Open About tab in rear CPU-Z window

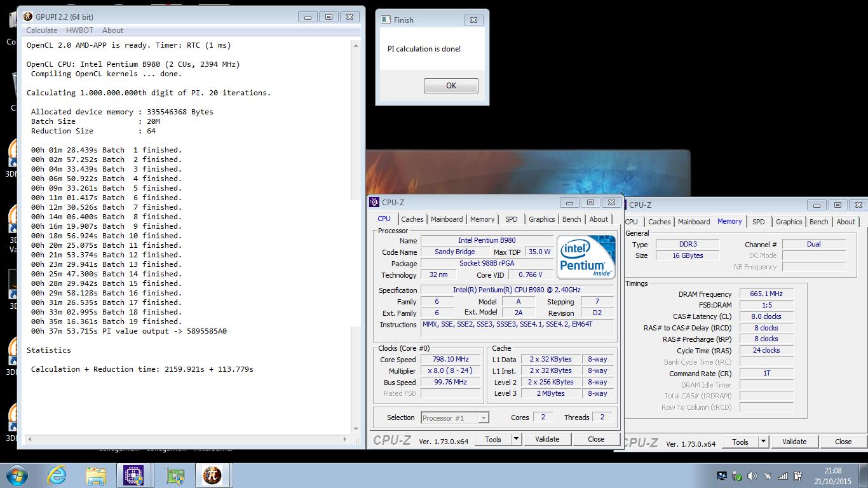click(x=846, y=222)
